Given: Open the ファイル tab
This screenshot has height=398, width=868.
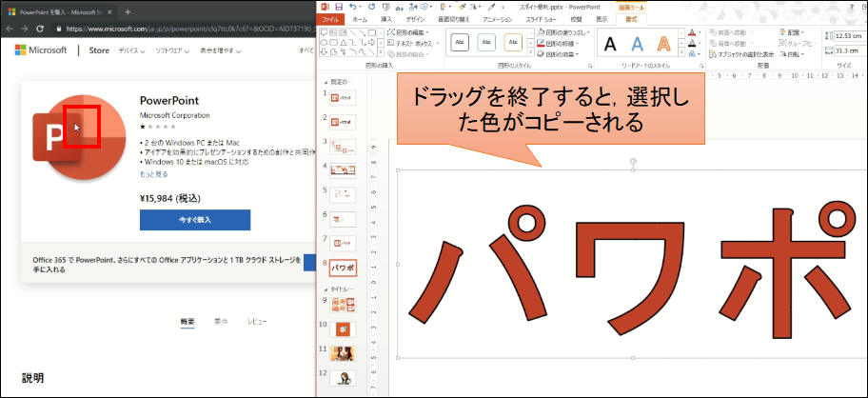Looking at the screenshot, I should 330,19.
